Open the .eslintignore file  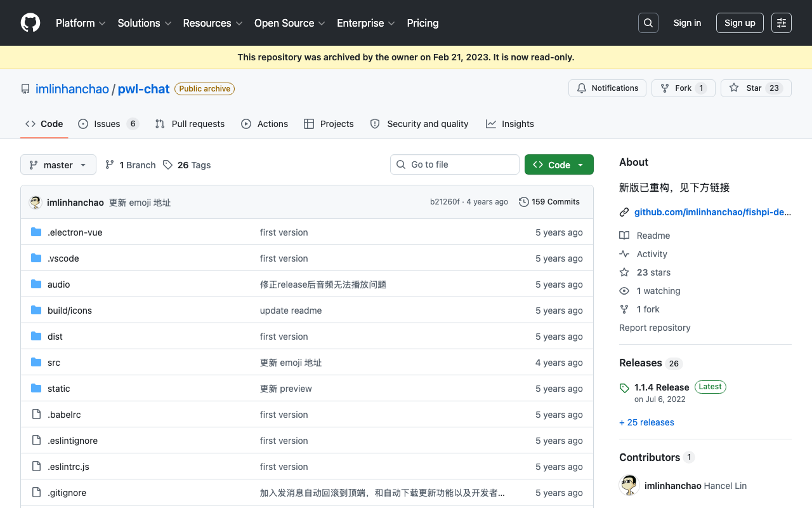tap(72, 441)
